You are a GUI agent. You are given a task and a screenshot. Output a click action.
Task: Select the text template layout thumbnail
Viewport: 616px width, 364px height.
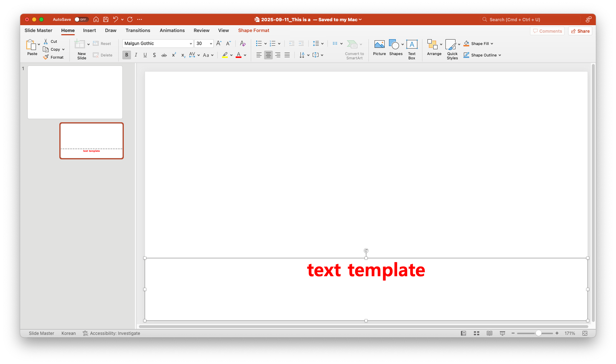tap(91, 141)
